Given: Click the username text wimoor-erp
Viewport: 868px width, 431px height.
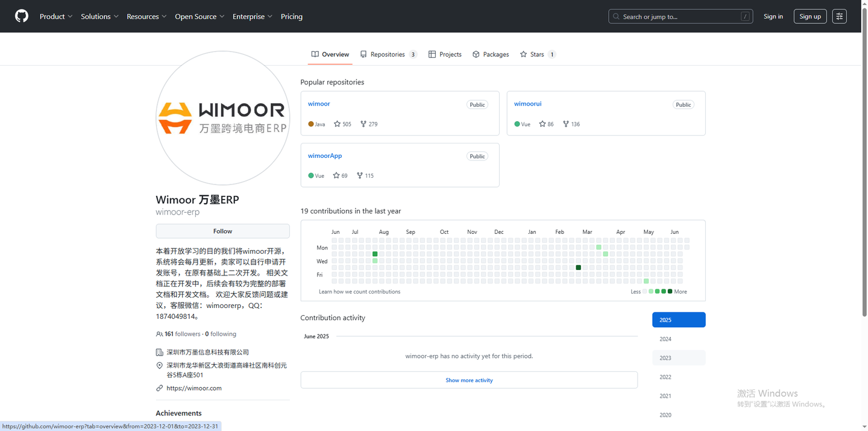Looking at the screenshot, I should click(x=178, y=212).
